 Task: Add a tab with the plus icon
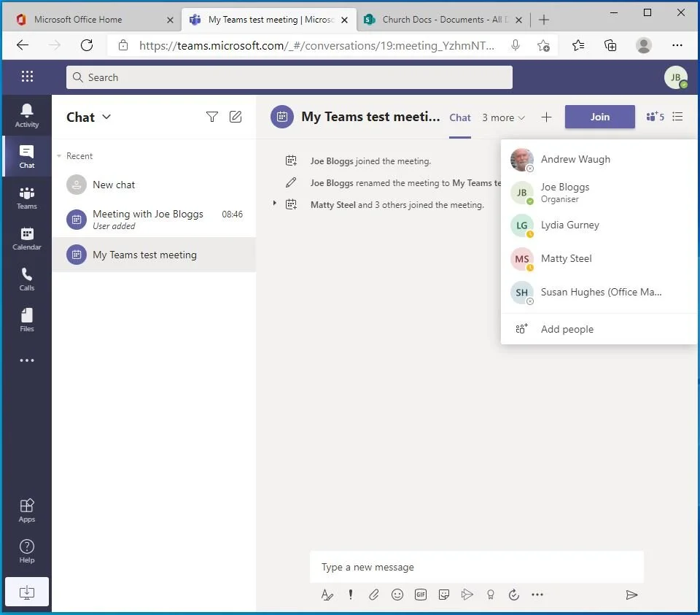coord(546,117)
